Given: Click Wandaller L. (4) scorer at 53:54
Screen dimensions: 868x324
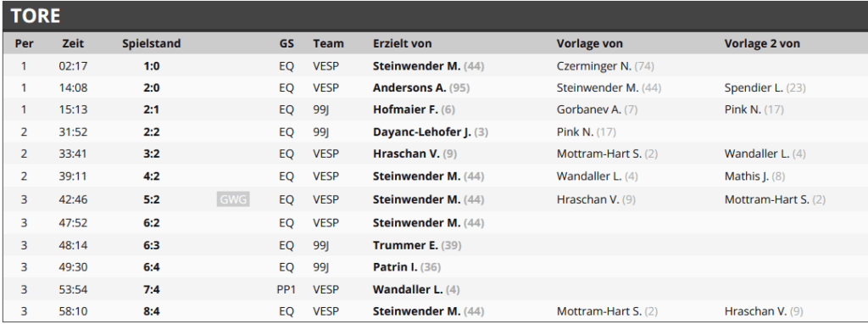Looking at the screenshot, I should click(416, 289).
